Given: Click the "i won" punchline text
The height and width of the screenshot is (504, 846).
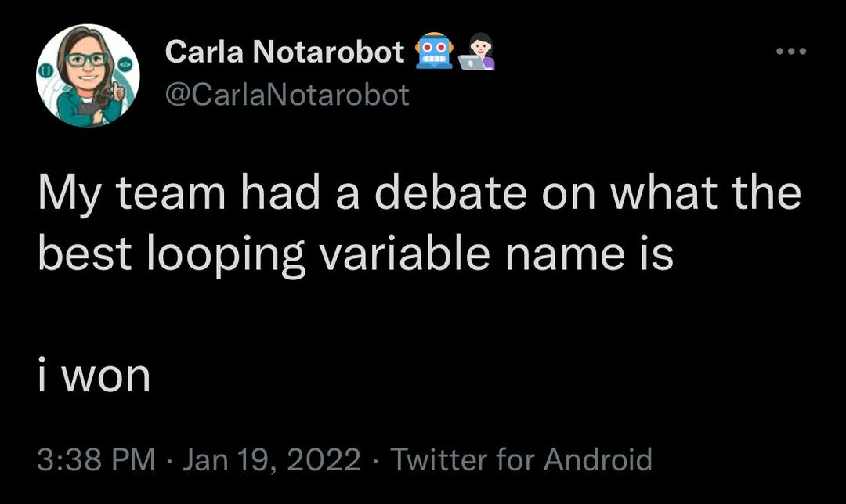Looking at the screenshot, I should [x=95, y=376].
